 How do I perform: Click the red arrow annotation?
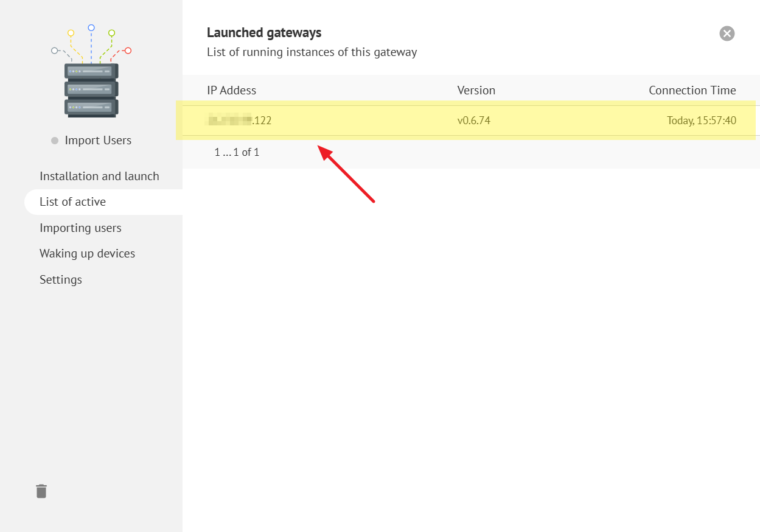pos(347,175)
